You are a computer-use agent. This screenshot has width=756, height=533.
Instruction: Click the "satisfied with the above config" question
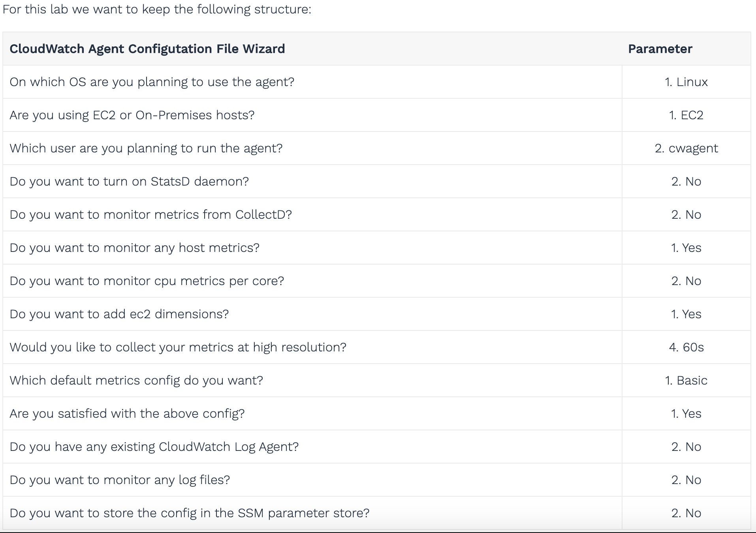click(x=127, y=414)
